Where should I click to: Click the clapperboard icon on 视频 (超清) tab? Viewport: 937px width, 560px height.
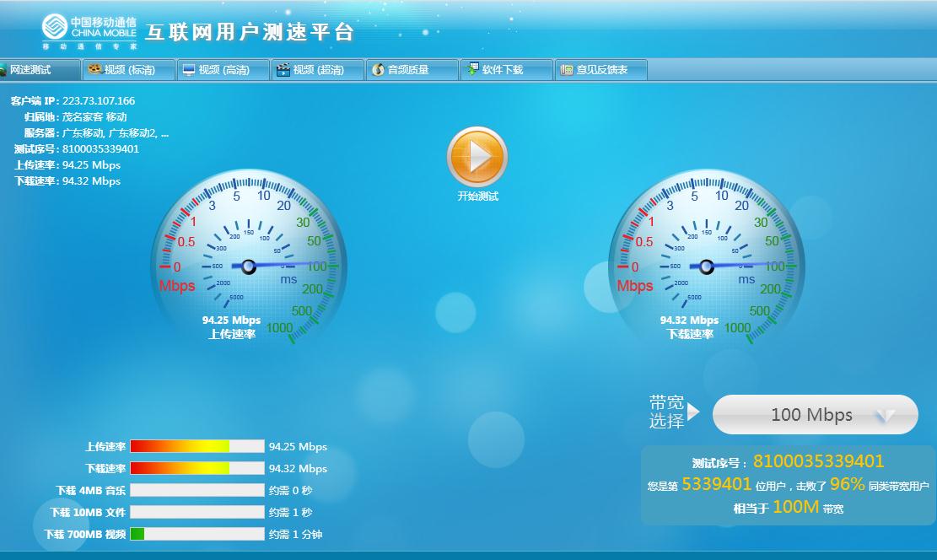pyautogui.click(x=283, y=70)
